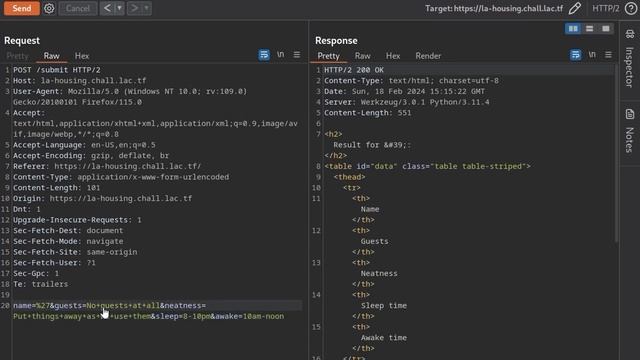Viewport: 640px width, 360px height.
Task: Click the Target URL text
Action: point(494,8)
